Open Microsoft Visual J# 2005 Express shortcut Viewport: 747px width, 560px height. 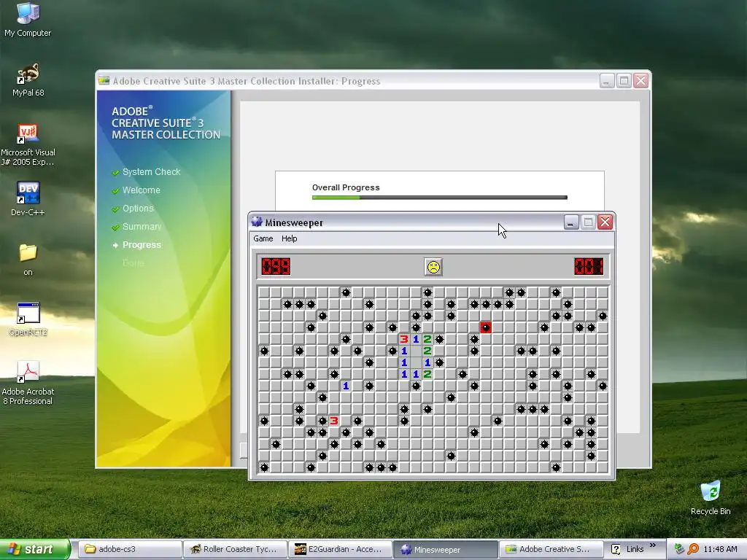[x=28, y=145]
